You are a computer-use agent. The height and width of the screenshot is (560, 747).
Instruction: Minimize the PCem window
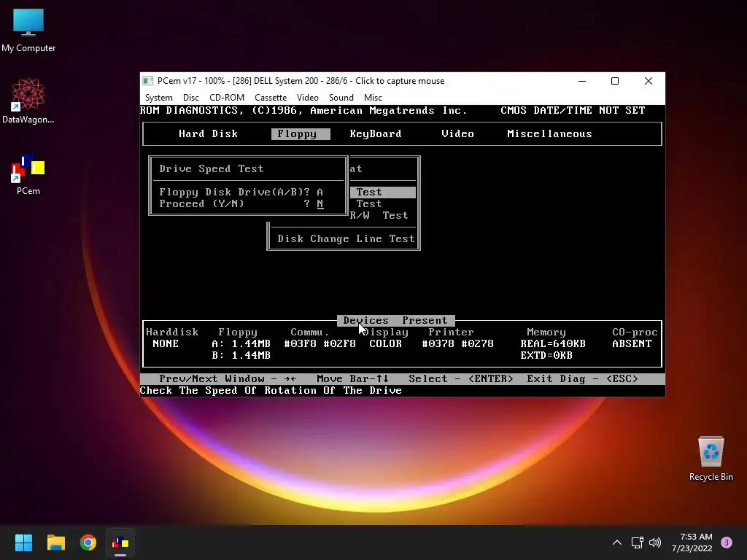click(x=581, y=81)
